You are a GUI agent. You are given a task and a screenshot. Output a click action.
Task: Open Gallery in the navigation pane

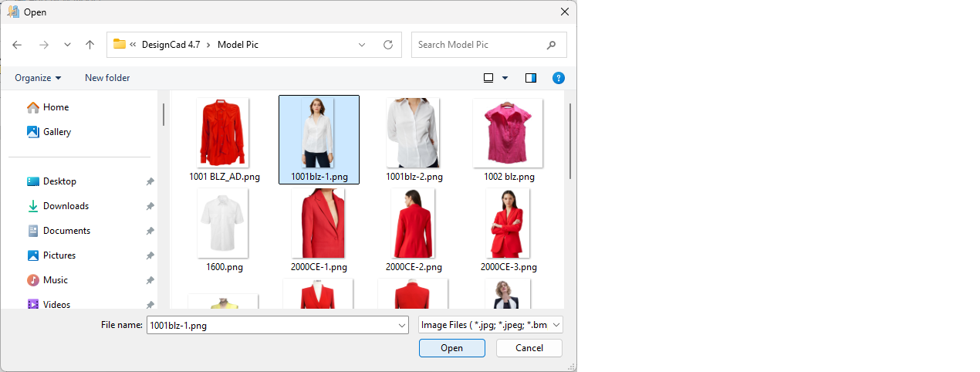(x=56, y=132)
